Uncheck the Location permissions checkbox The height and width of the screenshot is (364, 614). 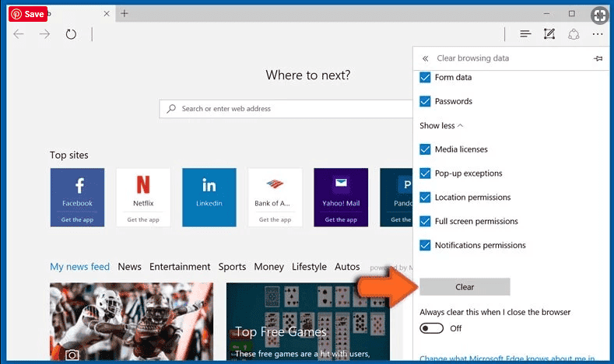point(425,198)
